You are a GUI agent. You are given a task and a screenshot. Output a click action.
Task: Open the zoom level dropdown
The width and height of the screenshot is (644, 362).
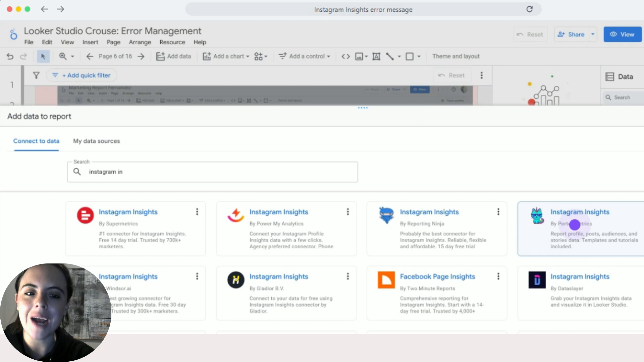coord(72,56)
